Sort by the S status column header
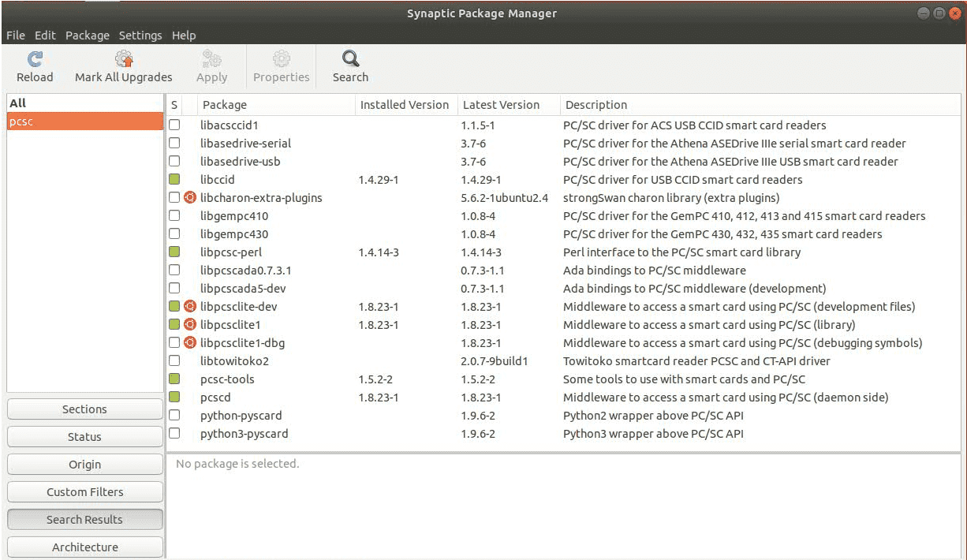967x560 pixels. pos(174,105)
